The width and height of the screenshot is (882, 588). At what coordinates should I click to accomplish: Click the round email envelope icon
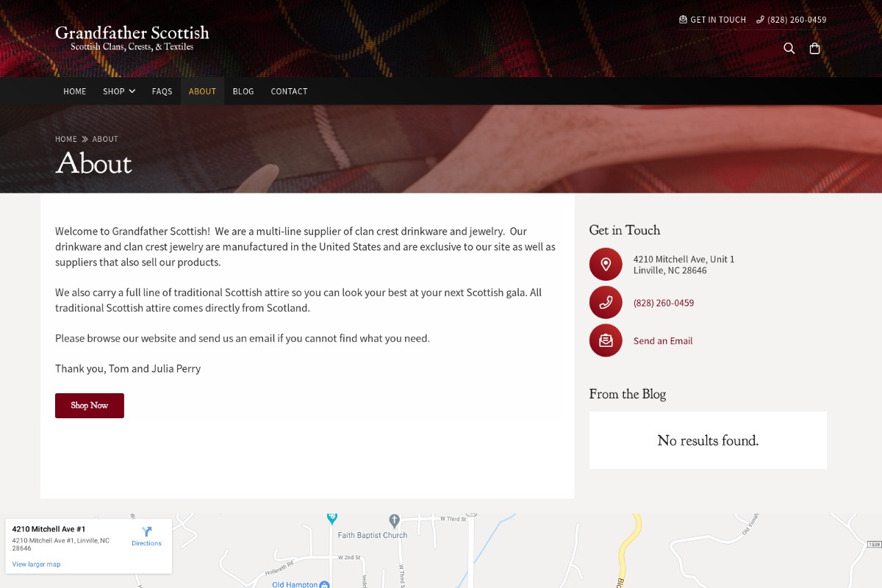coord(606,340)
